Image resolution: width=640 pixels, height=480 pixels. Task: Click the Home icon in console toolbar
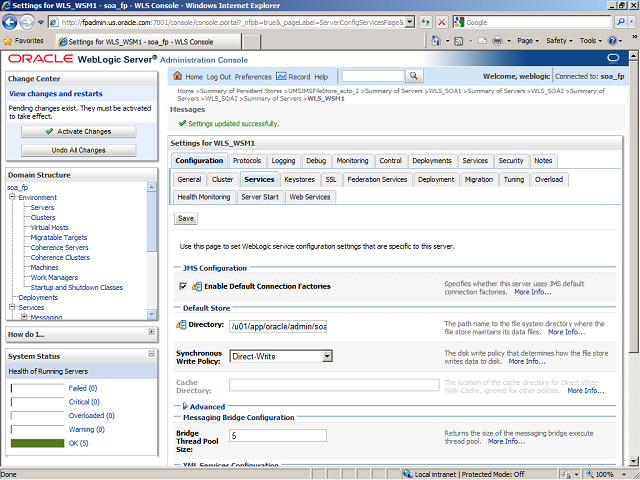pyautogui.click(x=178, y=77)
